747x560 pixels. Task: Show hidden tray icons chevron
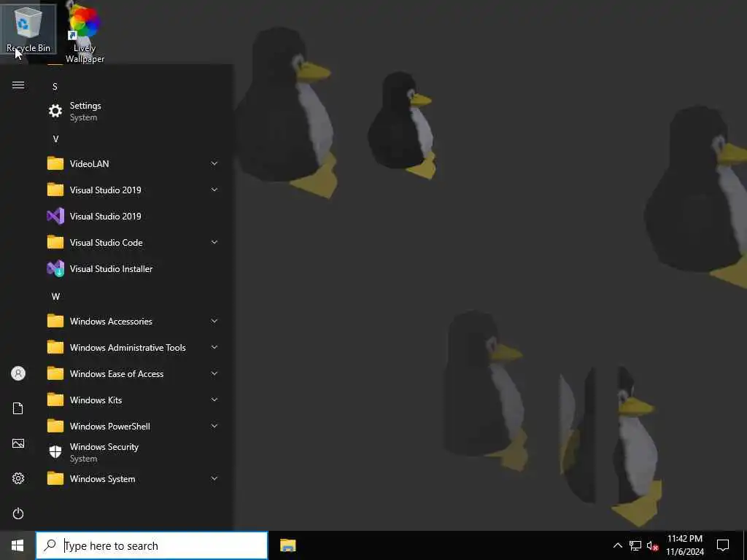click(x=617, y=545)
